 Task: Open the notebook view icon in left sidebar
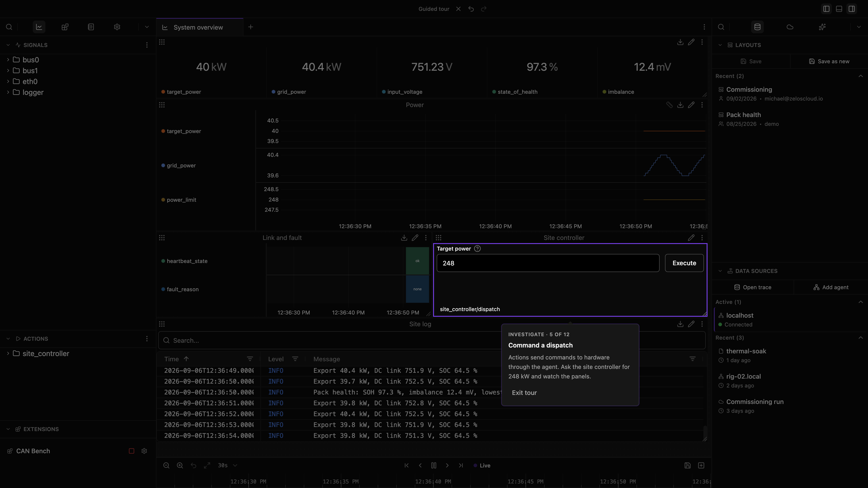coord(91,27)
